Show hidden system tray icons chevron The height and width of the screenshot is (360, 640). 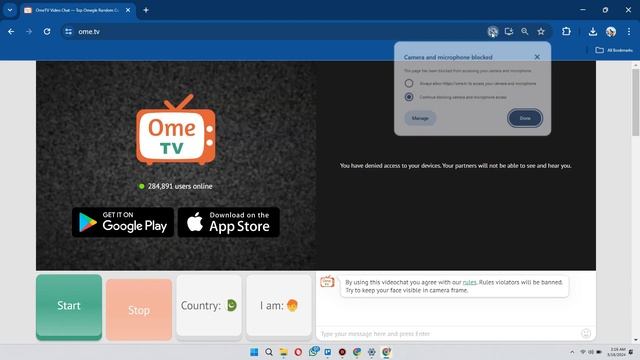pyautogui.click(x=572, y=352)
